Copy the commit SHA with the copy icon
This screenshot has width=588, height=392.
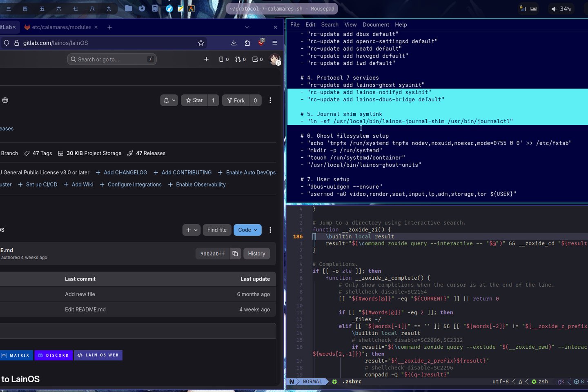click(235, 254)
